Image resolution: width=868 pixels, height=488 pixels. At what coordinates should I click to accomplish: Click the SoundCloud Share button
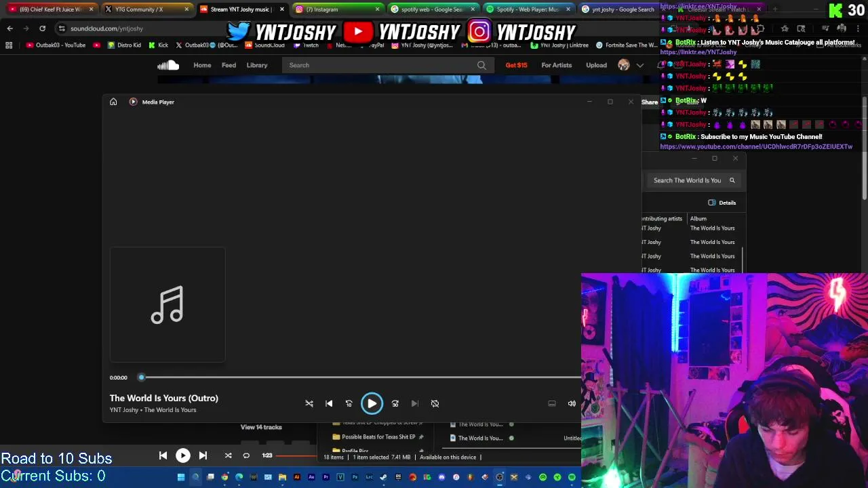(650, 102)
